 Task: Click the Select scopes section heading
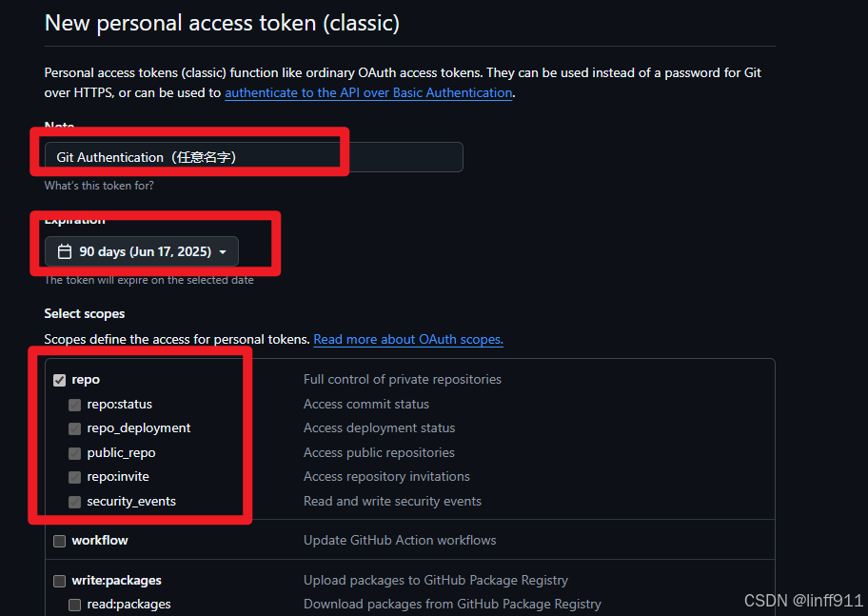84,312
